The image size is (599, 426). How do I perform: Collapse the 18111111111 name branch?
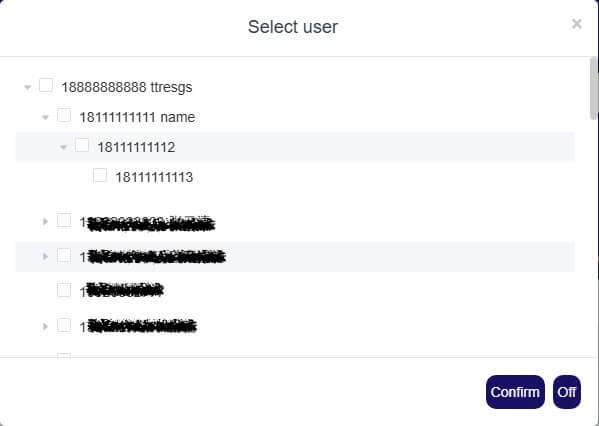click(x=45, y=117)
